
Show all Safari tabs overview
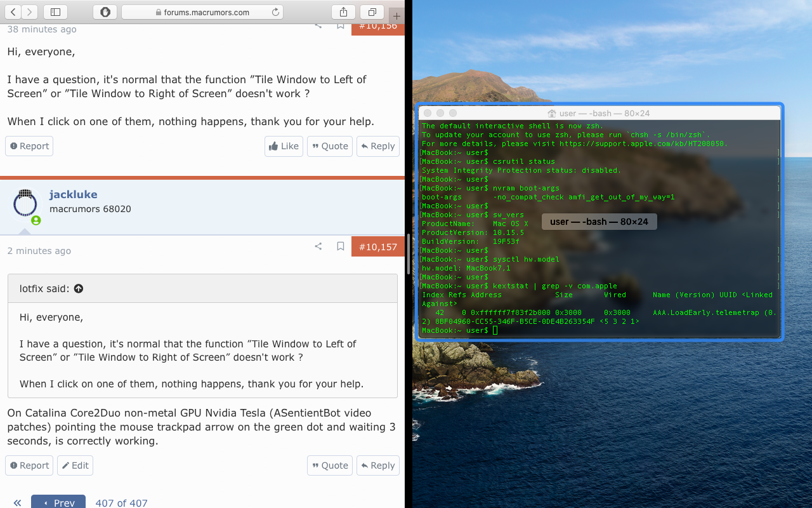click(x=372, y=12)
